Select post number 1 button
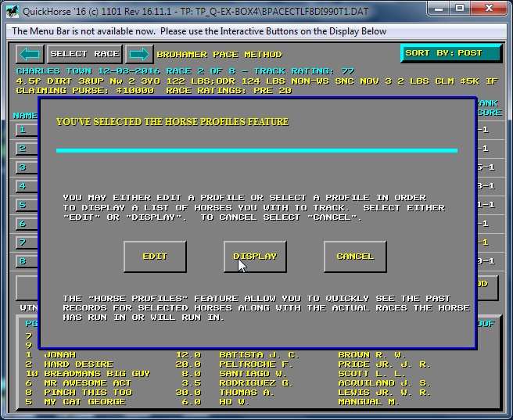 (24, 130)
